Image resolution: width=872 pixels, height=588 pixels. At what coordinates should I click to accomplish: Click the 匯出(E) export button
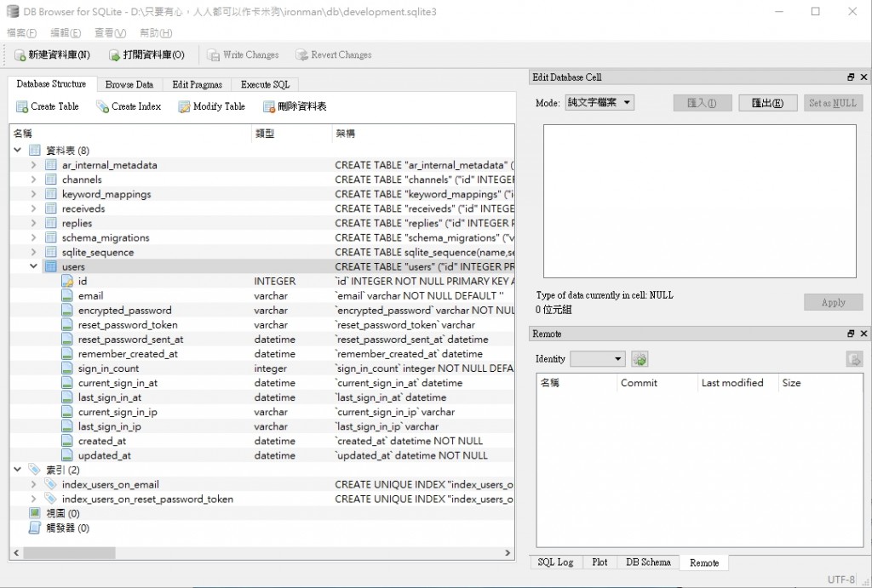pyautogui.click(x=767, y=103)
